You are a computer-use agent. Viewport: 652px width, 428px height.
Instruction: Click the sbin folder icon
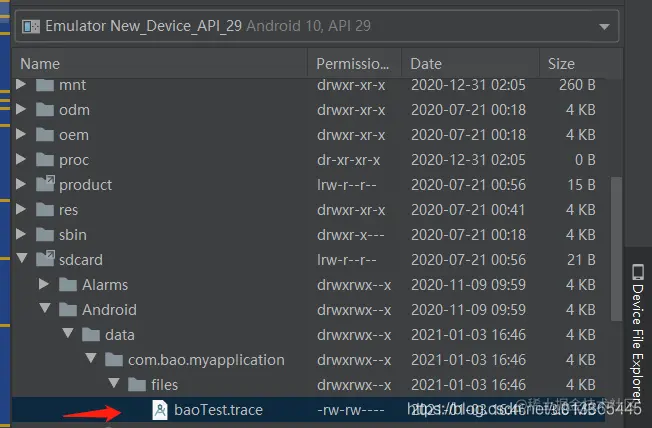pos(45,235)
